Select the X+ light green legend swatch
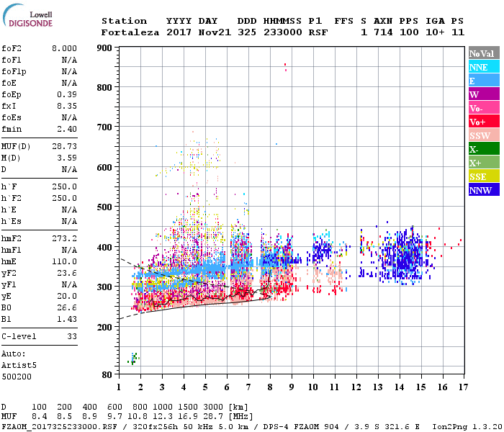The image size is (504, 432). pos(484,162)
